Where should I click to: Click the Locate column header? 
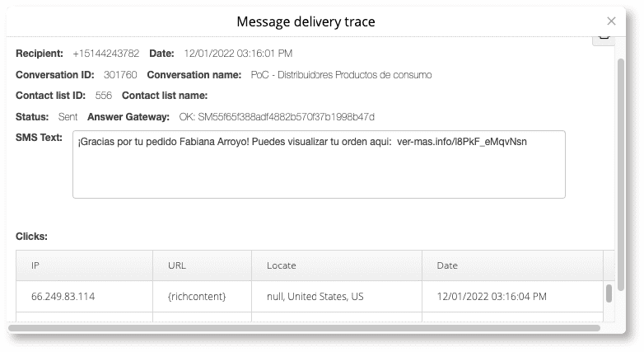pyautogui.click(x=337, y=265)
